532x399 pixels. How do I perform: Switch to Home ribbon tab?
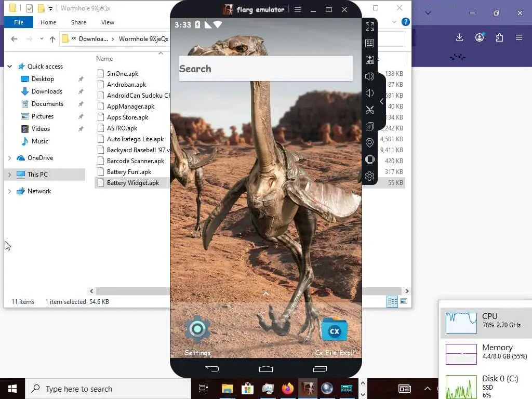coord(48,22)
